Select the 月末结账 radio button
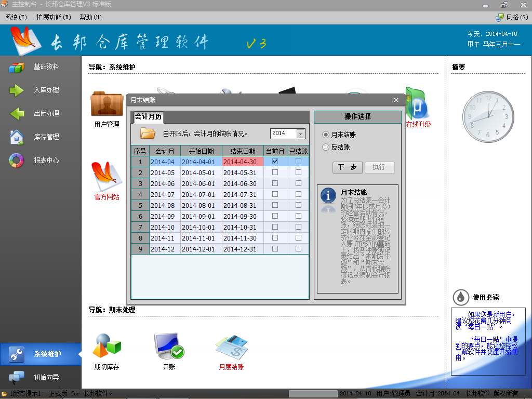Screen dimensions: 532x399 (x=326, y=135)
